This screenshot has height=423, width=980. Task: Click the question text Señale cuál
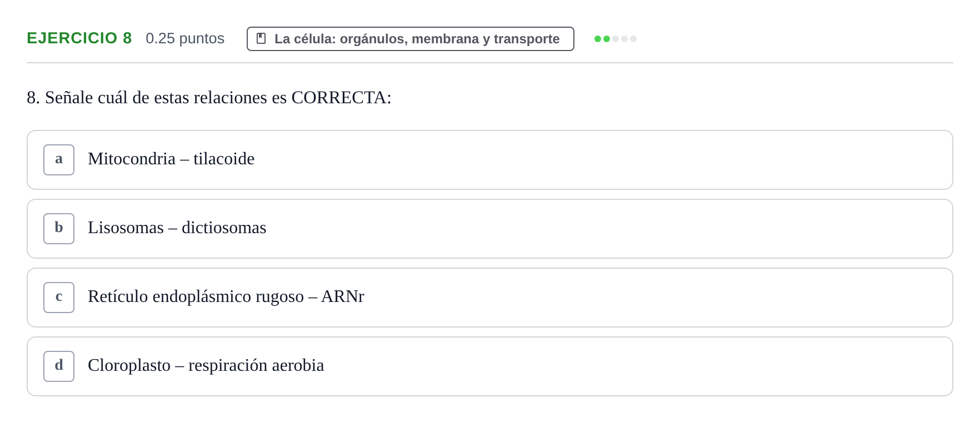pyautogui.click(x=86, y=98)
